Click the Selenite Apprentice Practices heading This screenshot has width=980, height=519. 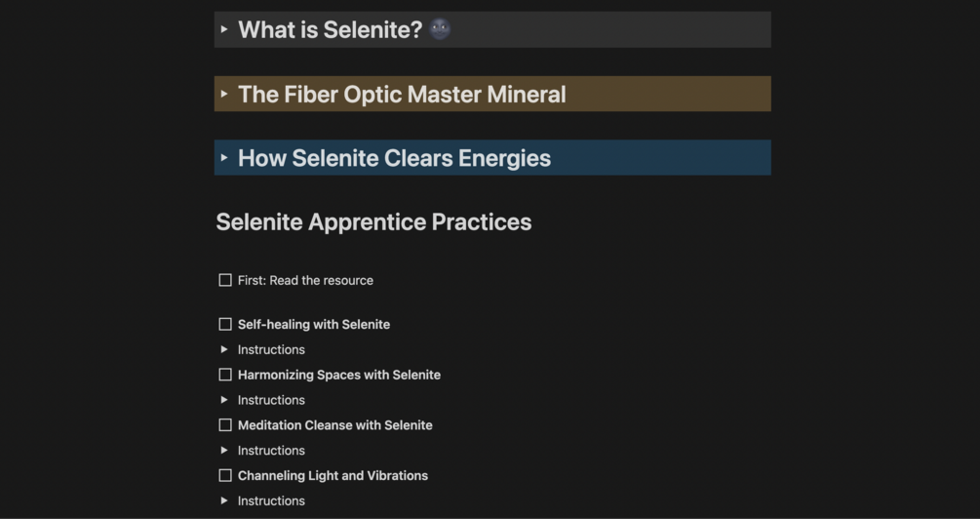[x=373, y=222]
